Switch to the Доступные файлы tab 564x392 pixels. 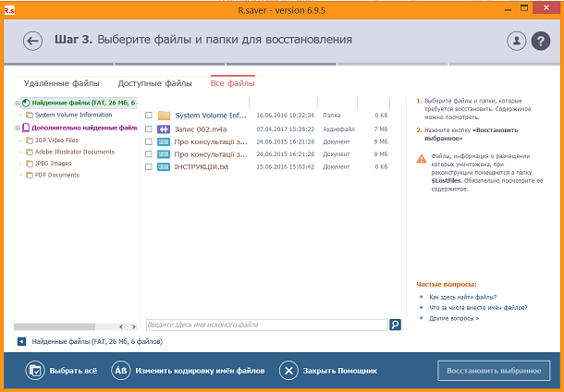pyautogui.click(x=154, y=84)
